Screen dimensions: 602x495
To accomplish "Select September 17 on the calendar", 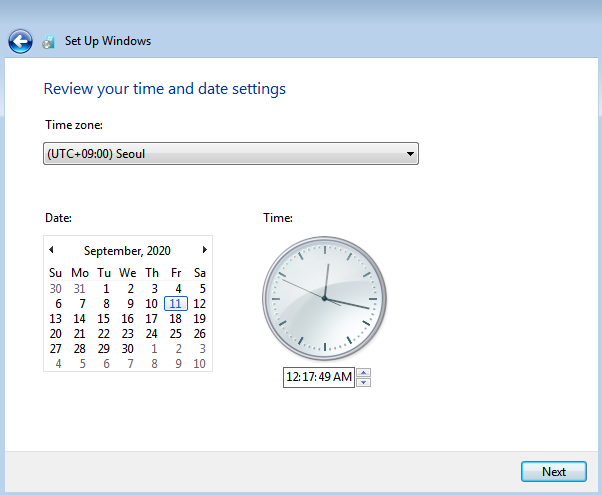I will 151,319.
